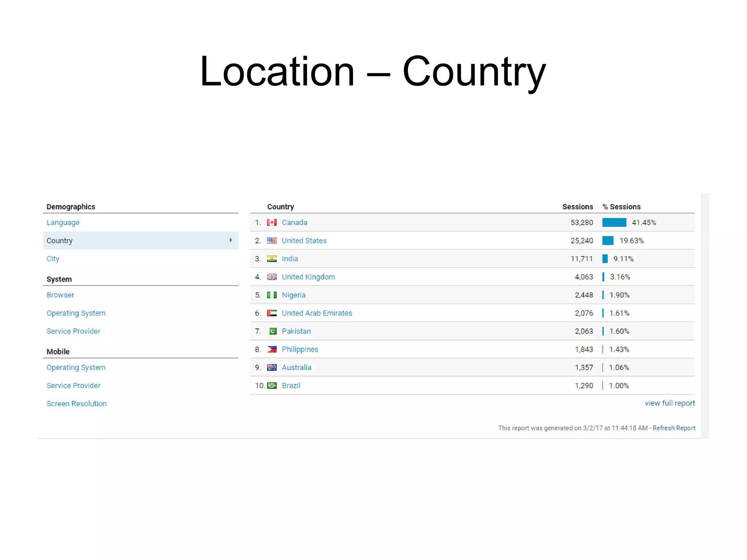
Task: Click the 1,290 sessions value
Action: 584,386
